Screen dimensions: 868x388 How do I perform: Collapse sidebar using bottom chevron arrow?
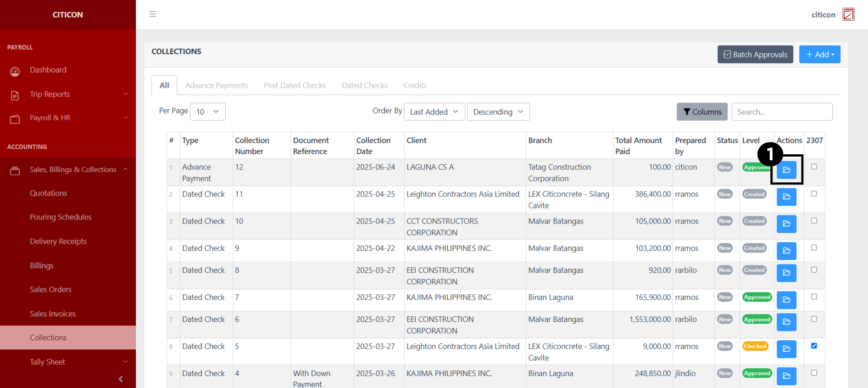point(121,379)
